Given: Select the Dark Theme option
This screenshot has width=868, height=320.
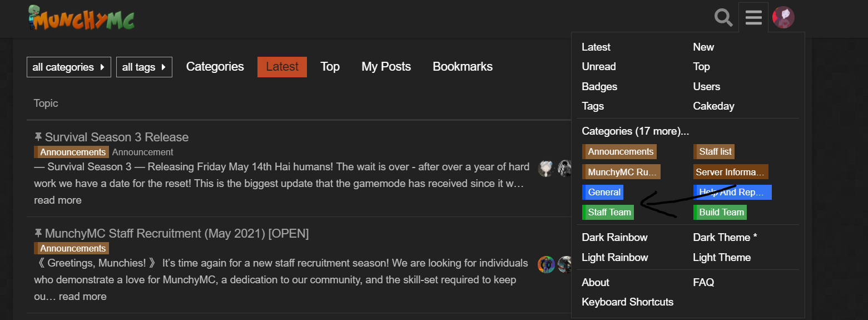Looking at the screenshot, I should pyautogui.click(x=725, y=238).
